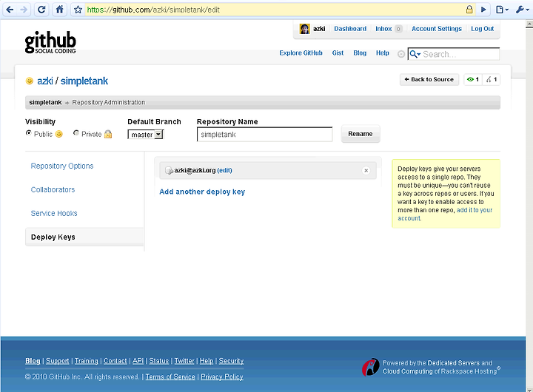Select the Public visibility radio button

[29, 133]
